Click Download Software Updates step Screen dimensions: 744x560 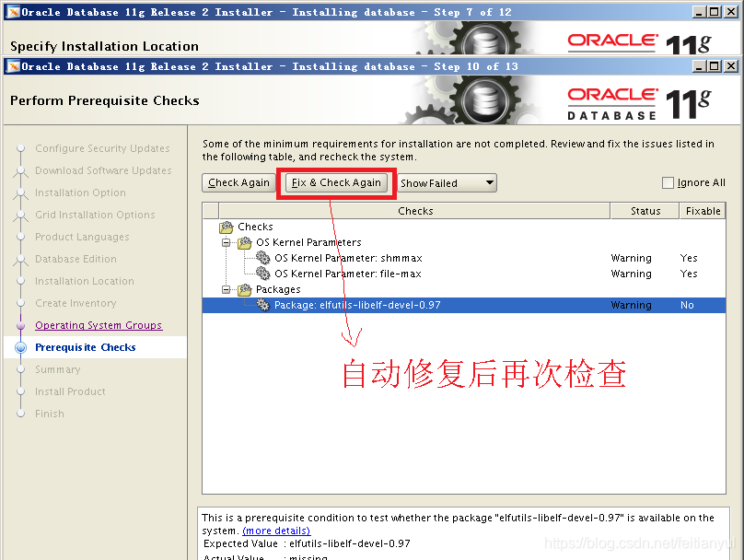pyautogui.click(x=103, y=170)
